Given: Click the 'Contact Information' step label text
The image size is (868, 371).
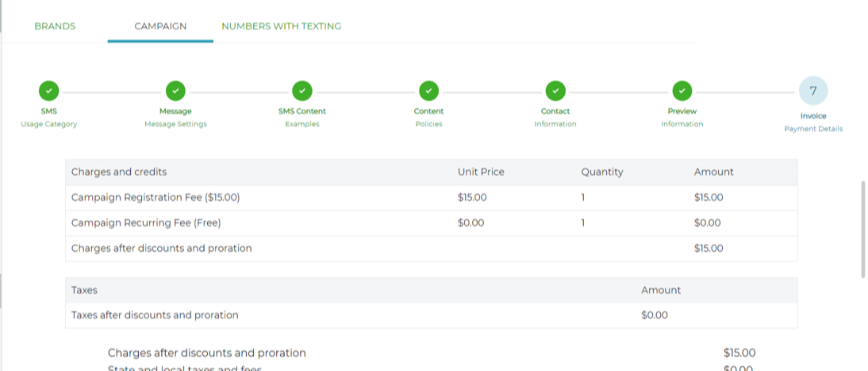Looking at the screenshot, I should pos(555,124).
